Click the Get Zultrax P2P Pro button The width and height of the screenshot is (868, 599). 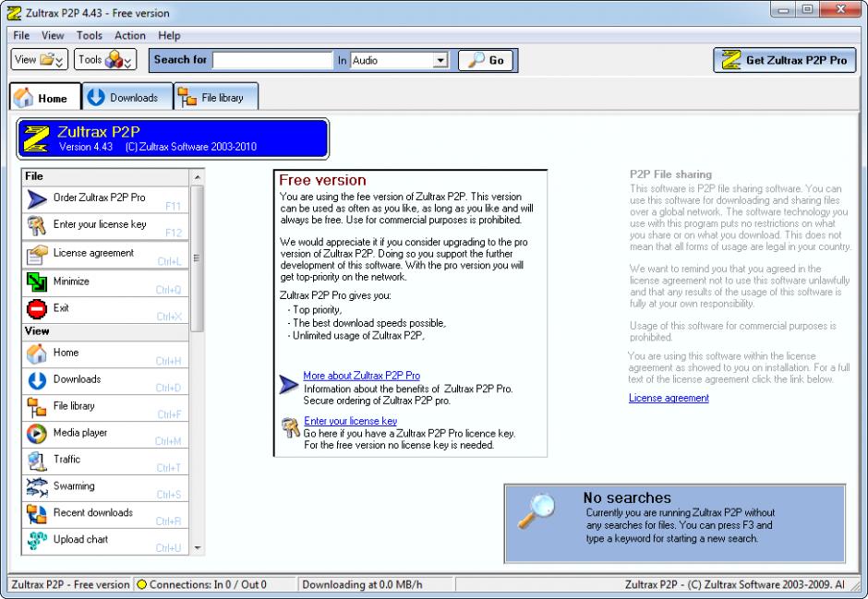(784, 60)
